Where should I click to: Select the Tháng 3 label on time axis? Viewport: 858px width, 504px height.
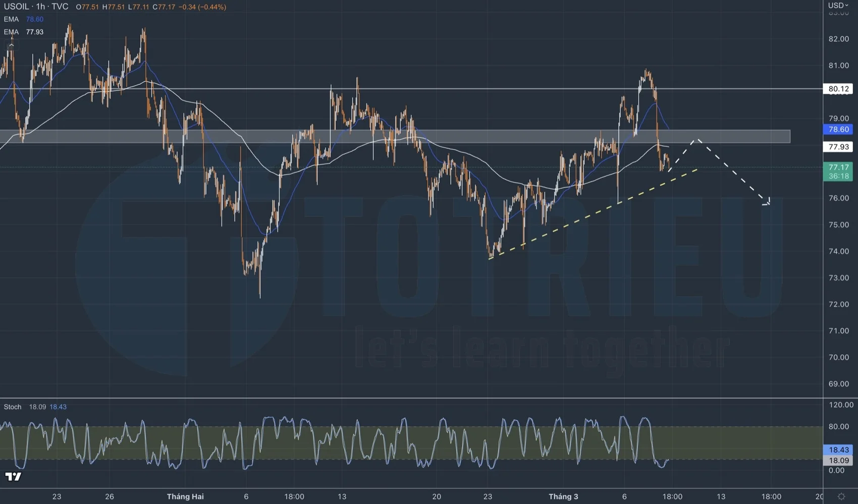564,496
